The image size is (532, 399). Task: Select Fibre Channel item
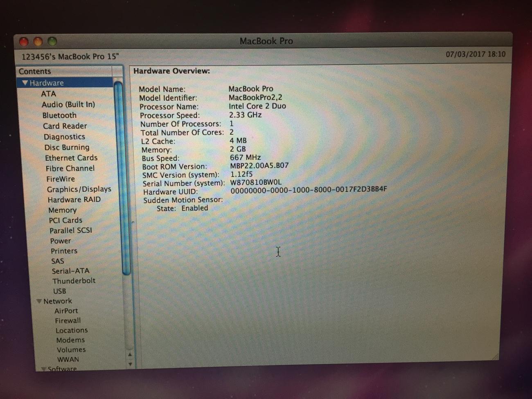pos(70,168)
